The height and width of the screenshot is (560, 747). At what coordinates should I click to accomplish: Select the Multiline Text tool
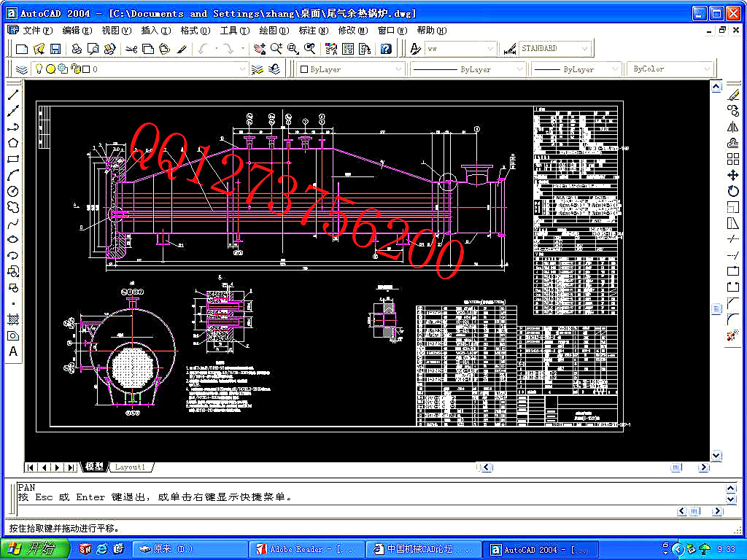(x=13, y=351)
